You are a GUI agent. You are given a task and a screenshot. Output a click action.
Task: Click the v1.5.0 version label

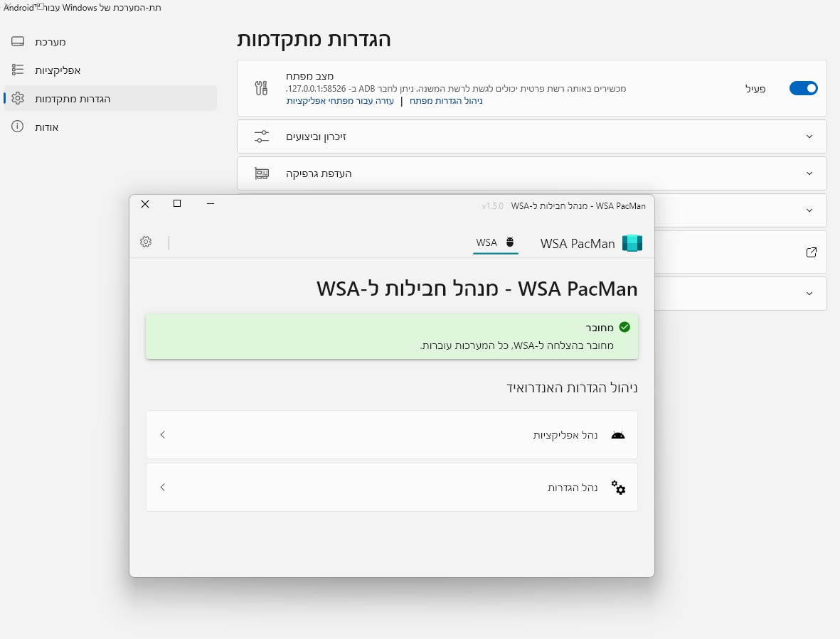coord(492,206)
